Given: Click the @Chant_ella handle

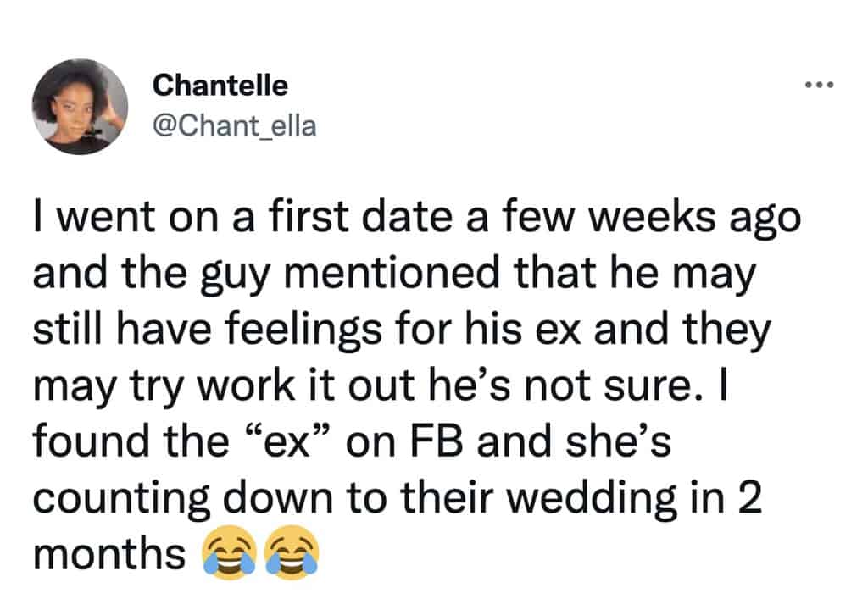Looking at the screenshot, I should [x=234, y=126].
